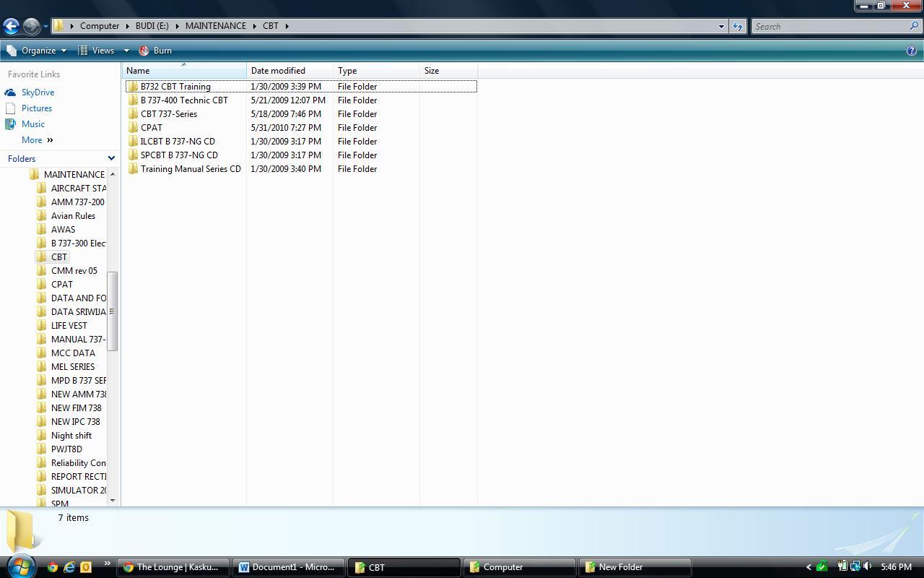Screen dimensions: 924x578
Task: Select the B732 CBT Training folder icon
Action: [x=133, y=87]
